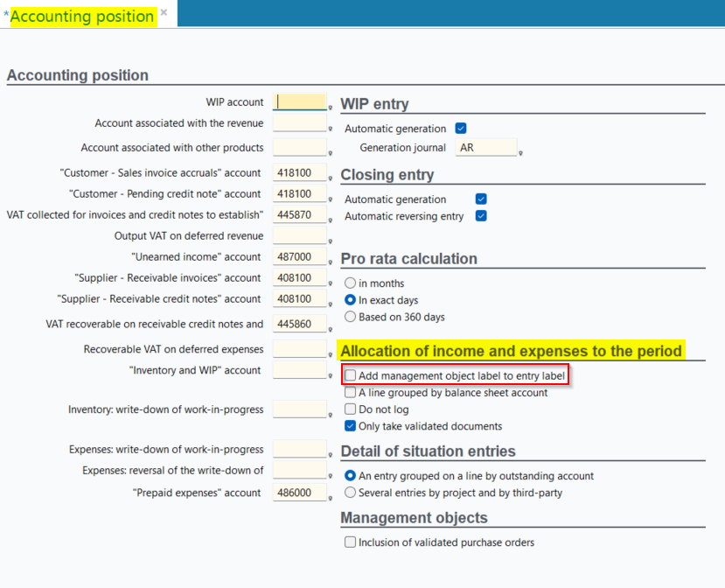Open lookup icon next to Generation journal
725x588 pixels.
(x=520, y=153)
